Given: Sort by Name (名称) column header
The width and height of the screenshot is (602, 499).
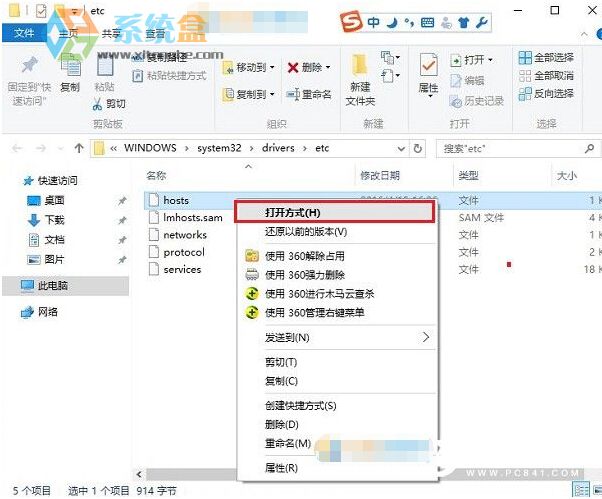Looking at the screenshot, I should point(156,176).
